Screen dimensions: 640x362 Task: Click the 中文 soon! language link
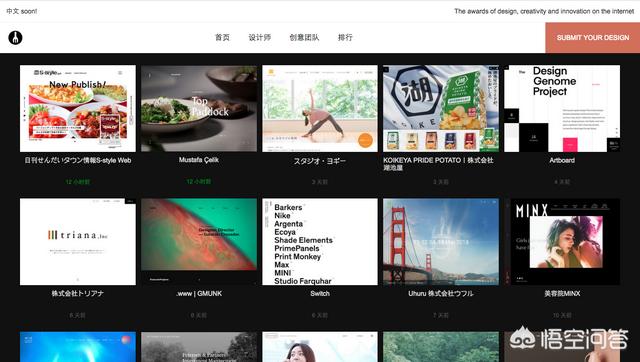click(22, 11)
